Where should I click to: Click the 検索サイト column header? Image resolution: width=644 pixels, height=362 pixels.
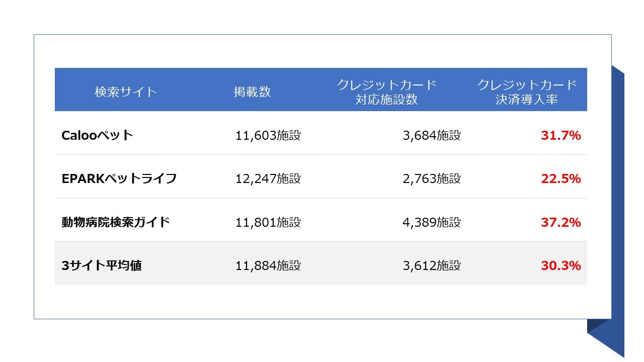click(x=126, y=92)
